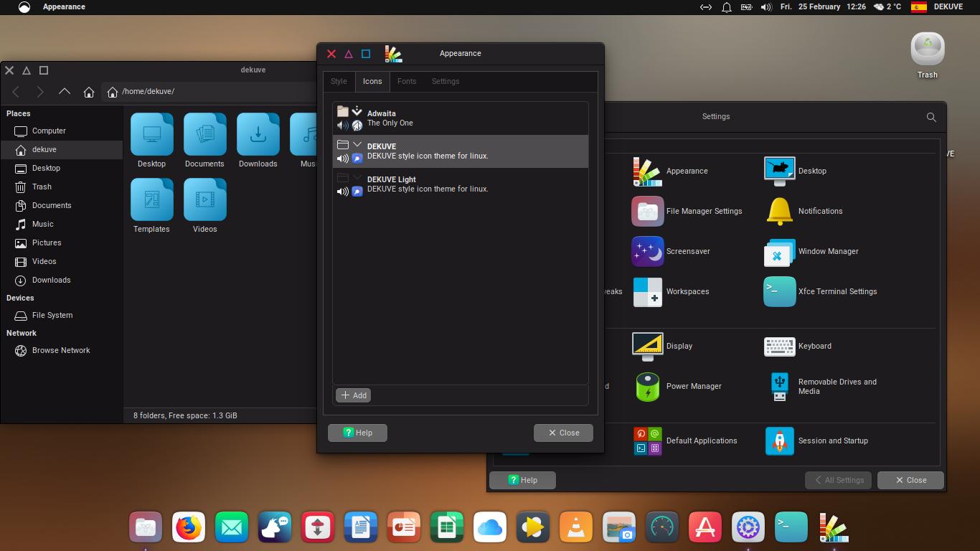Open Keyboard settings
980x551 pixels.
point(798,346)
